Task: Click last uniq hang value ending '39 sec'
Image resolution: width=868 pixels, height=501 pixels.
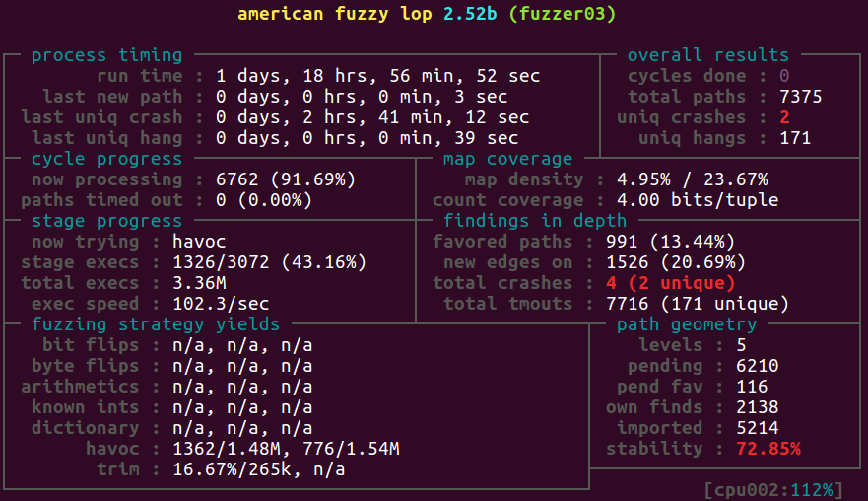Action: coord(367,138)
